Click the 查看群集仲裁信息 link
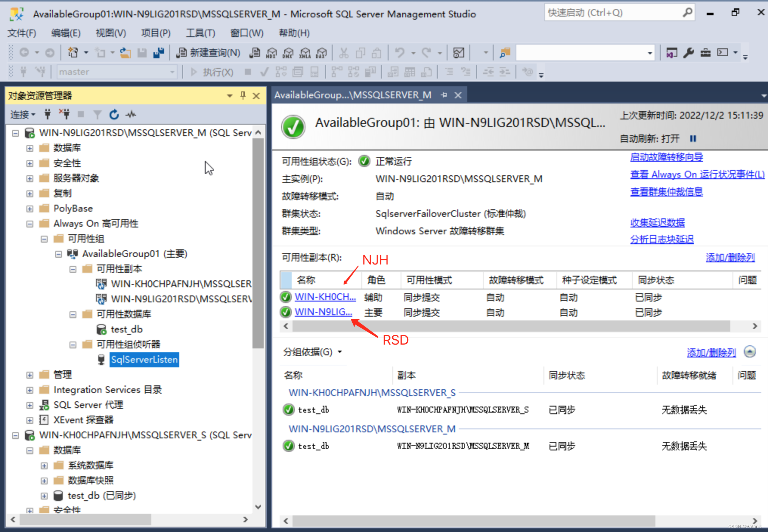This screenshot has height=532, width=768. [x=666, y=192]
